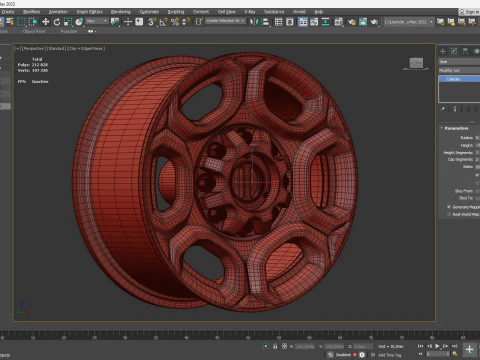Open the Modifier List dropdown
This screenshot has width=480, height=360.
point(459,70)
